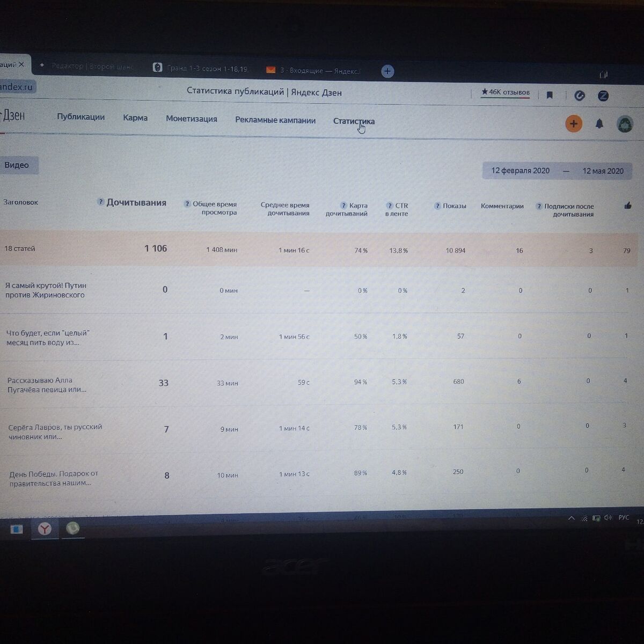Open the Карма section

tap(135, 118)
